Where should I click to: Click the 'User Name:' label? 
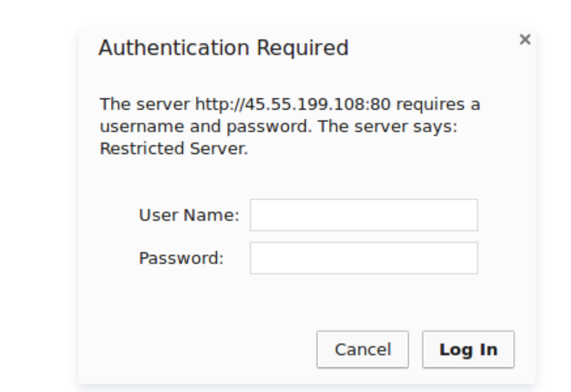[x=189, y=215]
